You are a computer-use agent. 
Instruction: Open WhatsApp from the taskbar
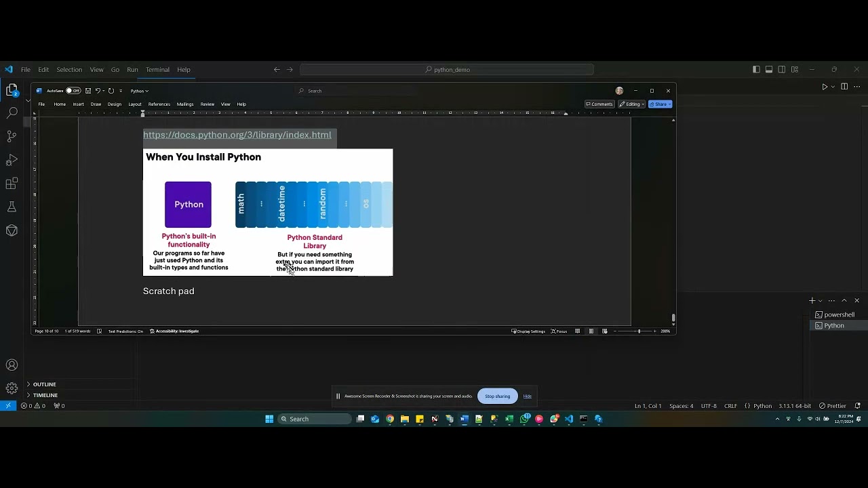[524, 419]
